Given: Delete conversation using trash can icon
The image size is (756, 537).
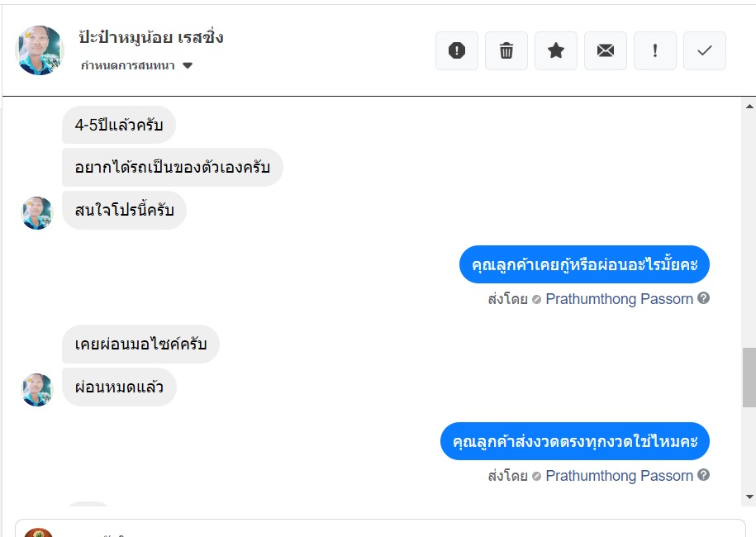Looking at the screenshot, I should click(x=506, y=50).
